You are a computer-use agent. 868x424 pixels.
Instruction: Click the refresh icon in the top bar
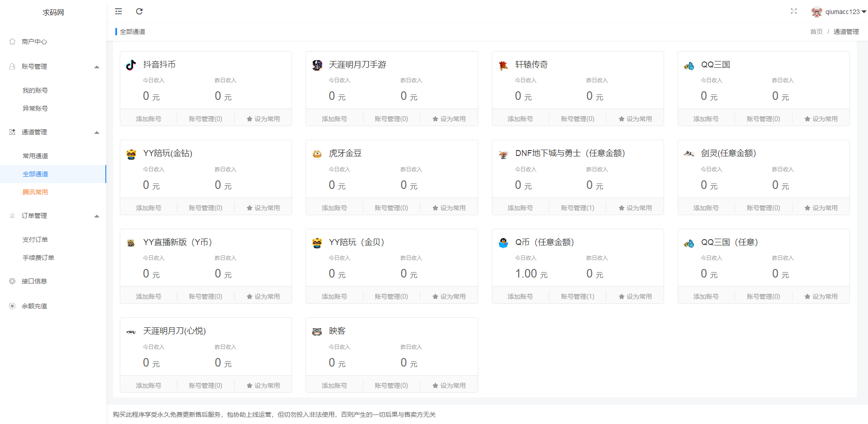coord(139,11)
